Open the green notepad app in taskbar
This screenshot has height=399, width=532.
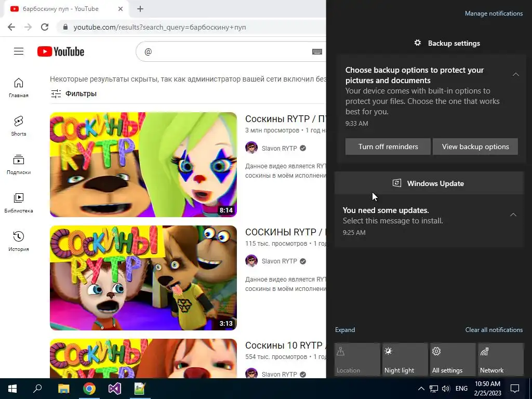(140, 389)
